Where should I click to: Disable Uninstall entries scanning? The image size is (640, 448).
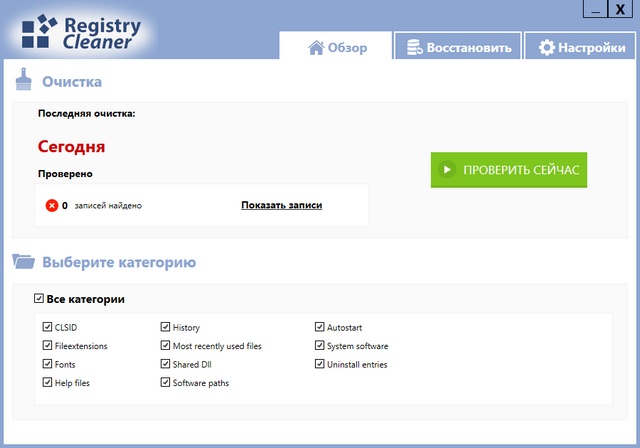(319, 364)
